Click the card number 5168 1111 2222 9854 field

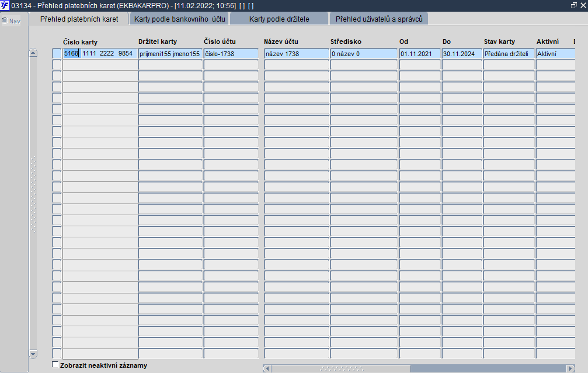click(x=100, y=54)
